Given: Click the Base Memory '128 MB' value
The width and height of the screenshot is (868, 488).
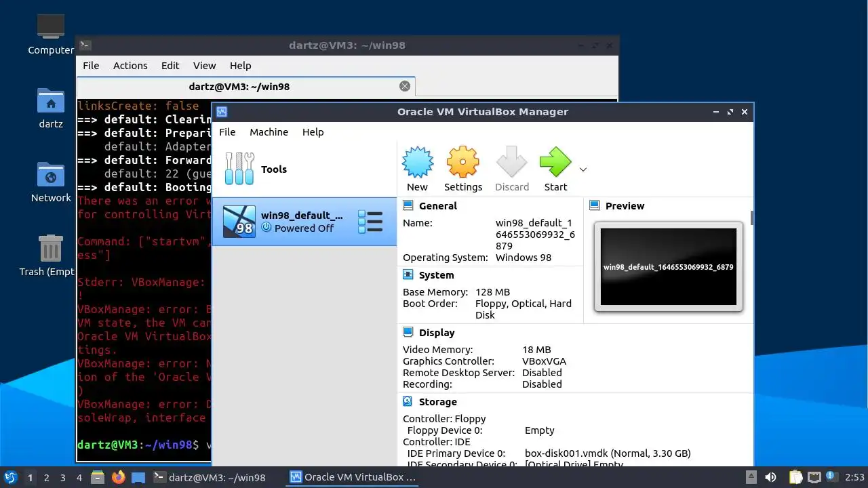Looking at the screenshot, I should (493, 292).
